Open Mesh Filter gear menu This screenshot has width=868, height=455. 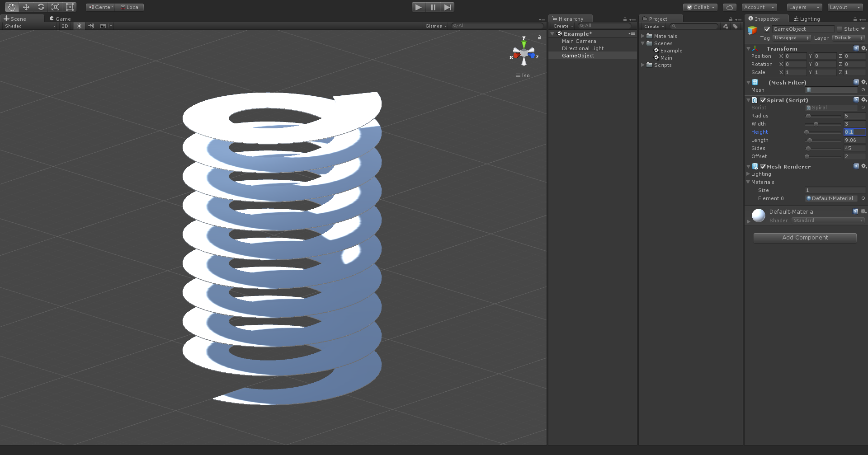(863, 82)
